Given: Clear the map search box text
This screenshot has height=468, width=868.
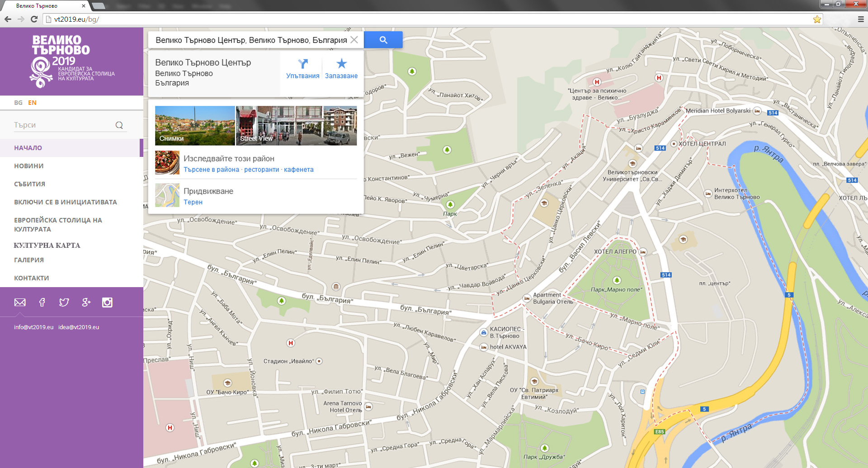Looking at the screenshot, I should click(354, 40).
